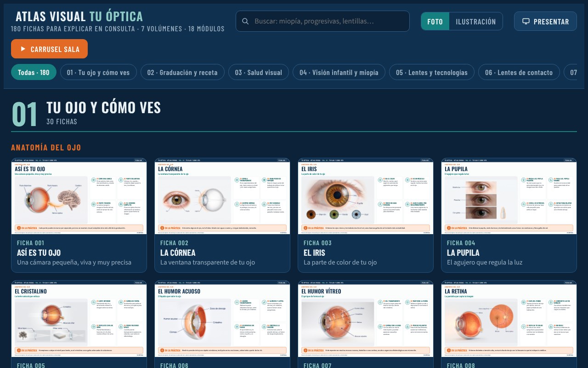Image resolution: width=588 pixels, height=368 pixels.
Task: Click 'El agujero que regula la luz'
Action: tap(485, 263)
